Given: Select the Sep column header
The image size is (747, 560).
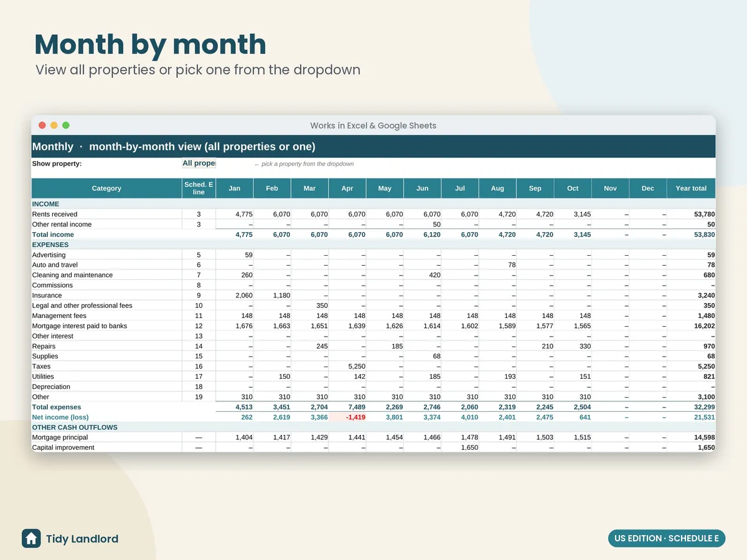Looking at the screenshot, I should coord(535,189).
